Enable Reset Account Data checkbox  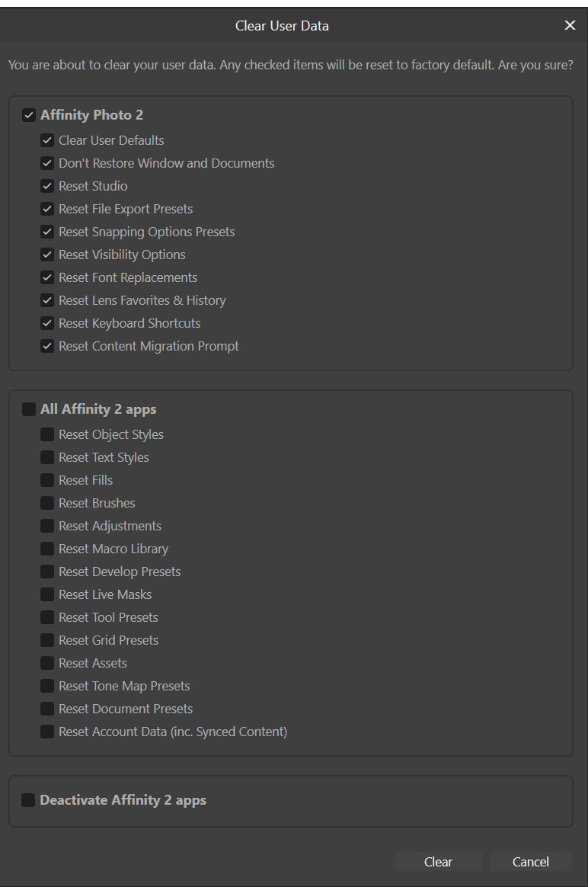47,732
